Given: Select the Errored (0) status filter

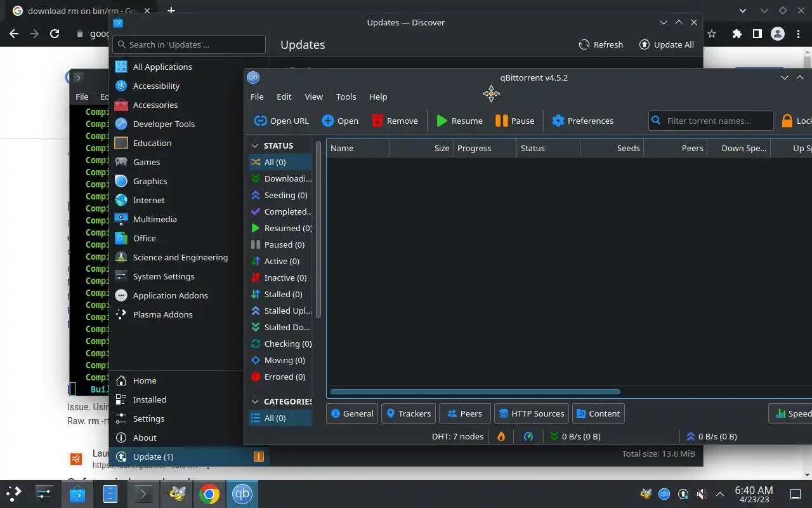Looking at the screenshot, I should [x=280, y=377].
